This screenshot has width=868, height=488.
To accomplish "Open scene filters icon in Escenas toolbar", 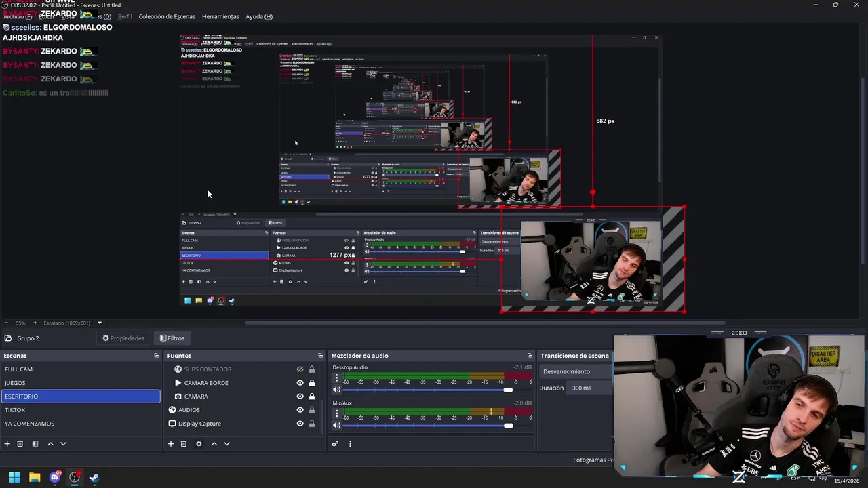I will point(35,444).
